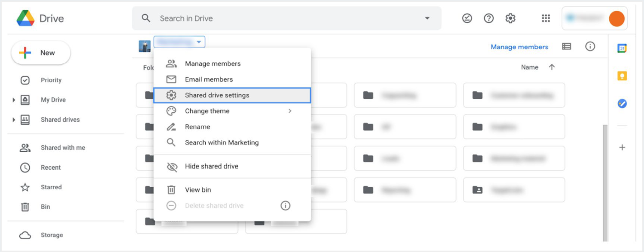Choose Shared drive settings

click(232, 95)
